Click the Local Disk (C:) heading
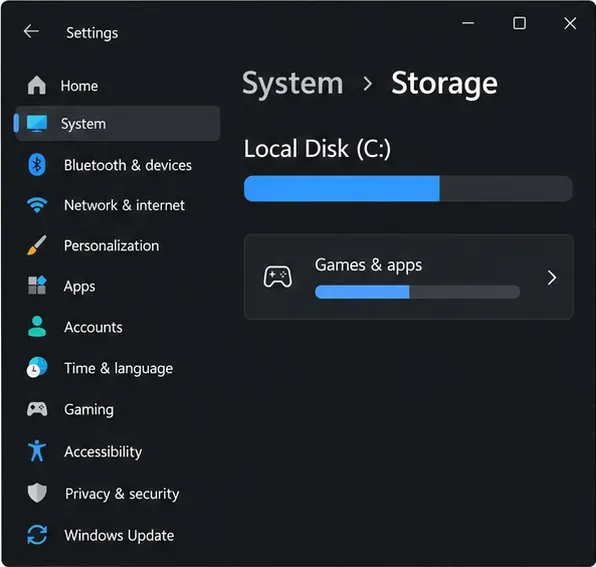The width and height of the screenshot is (596, 567). [x=317, y=149]
